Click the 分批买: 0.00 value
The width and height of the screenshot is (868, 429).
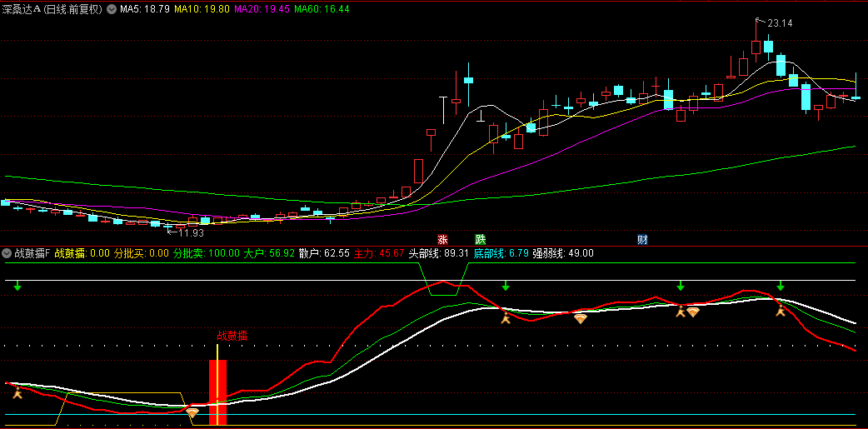pos(141,253)
